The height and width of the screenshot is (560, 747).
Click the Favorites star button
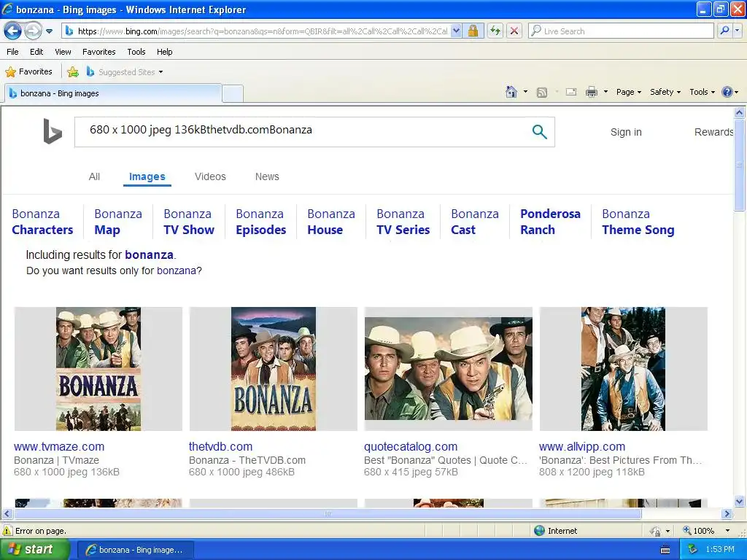pyautogui.click(x=28, y=72)
